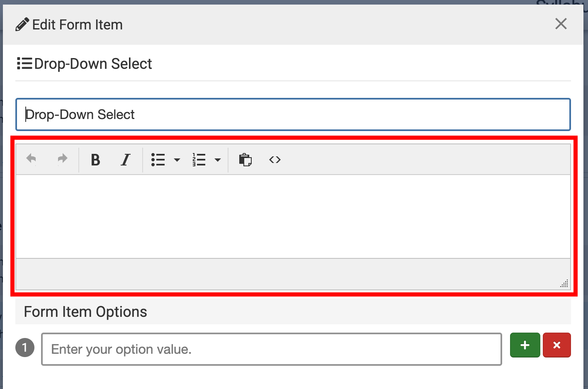588x389 pixels.
Task: Toggle italic formatting
Action: click(x=125, y=160)
